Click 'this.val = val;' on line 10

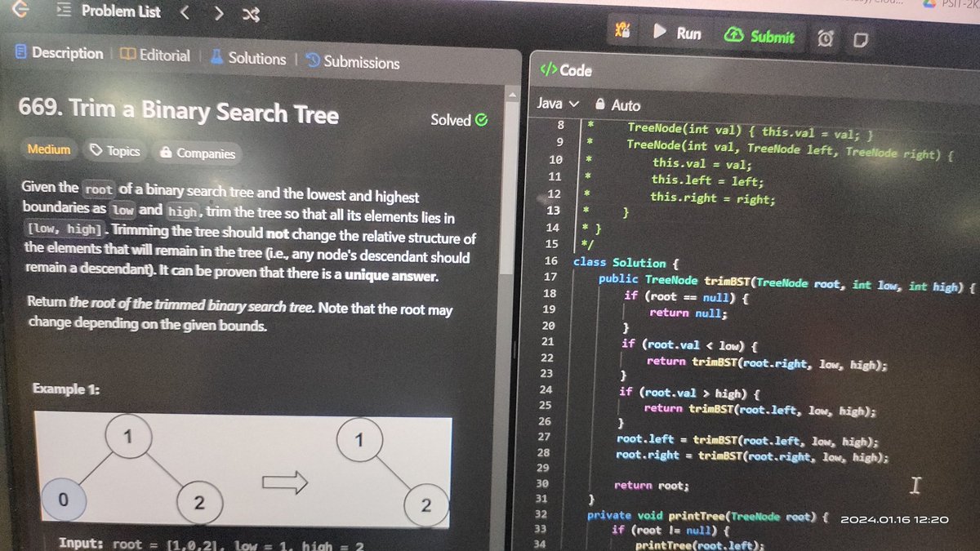point(702,162)
